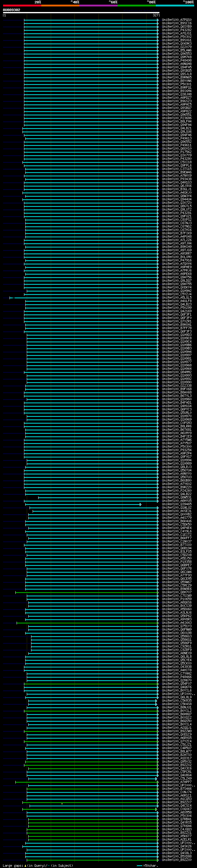Select the UniRef100_B5XD88 label
Screen dimensions: 197x868
[x=177, y=857]
